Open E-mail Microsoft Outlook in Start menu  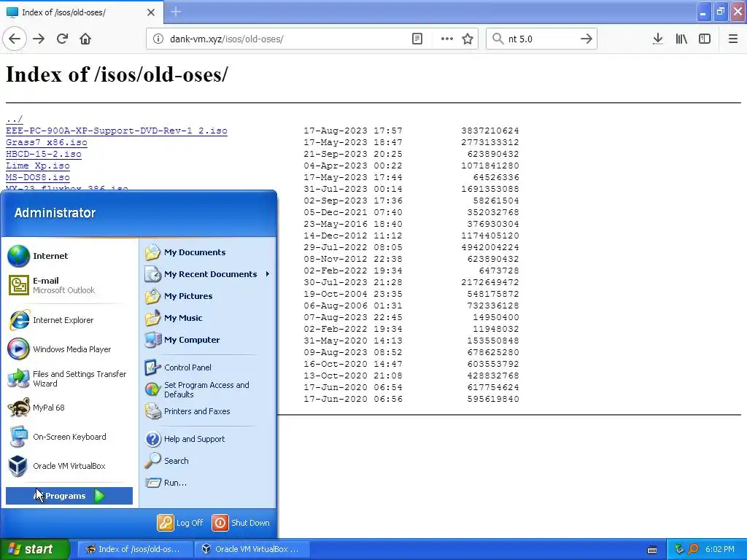point(69,285)
